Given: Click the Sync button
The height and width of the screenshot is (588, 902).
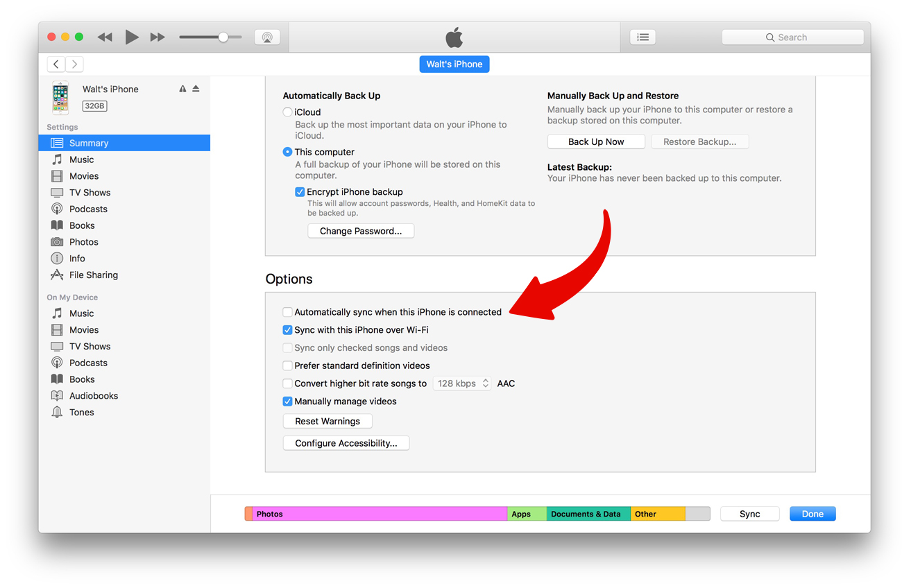Looking at the screenshot, I should click(x=750, y=514).
